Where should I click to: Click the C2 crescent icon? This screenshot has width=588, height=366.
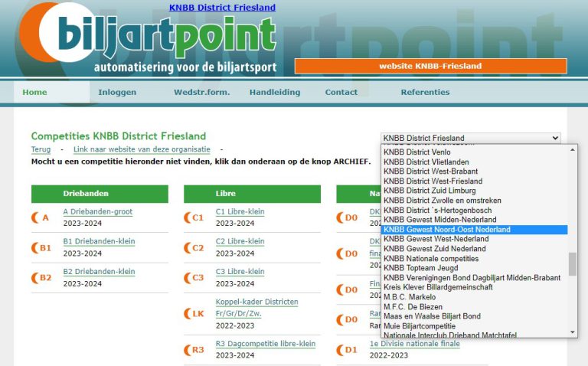click(x=194, y=248)
